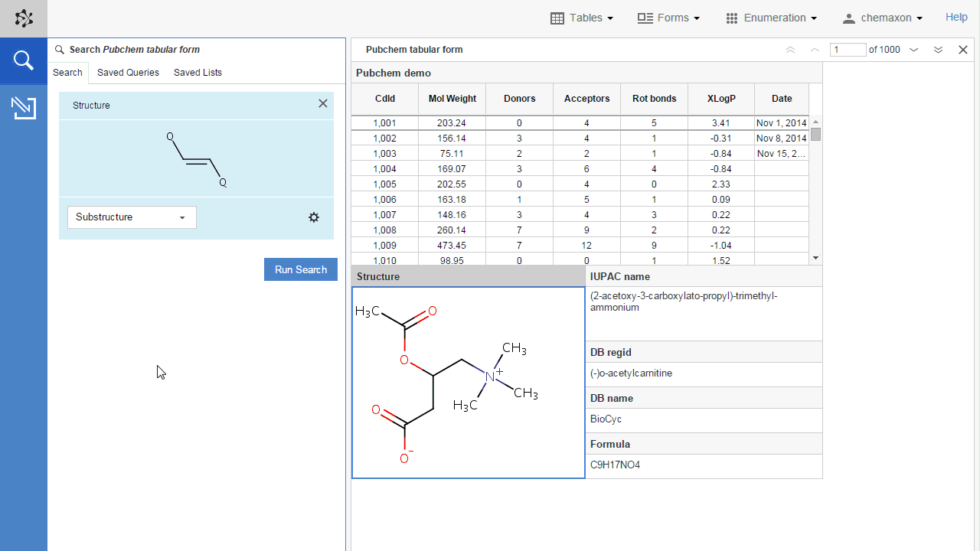Click the Run Search button
Screen dimensions: 980x551
tap(301, 269)
